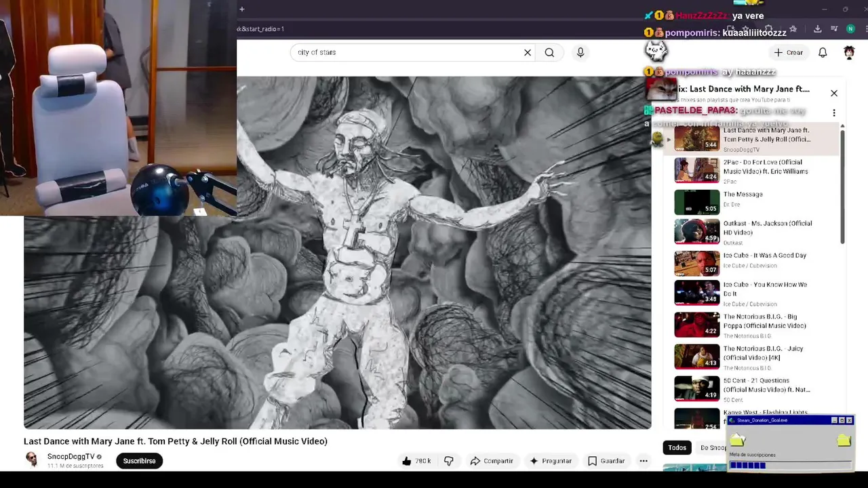The height and width of the screenshot is (488, 868).
Task: Open Mix playlist three-dot options
Action: click(834, 113)
